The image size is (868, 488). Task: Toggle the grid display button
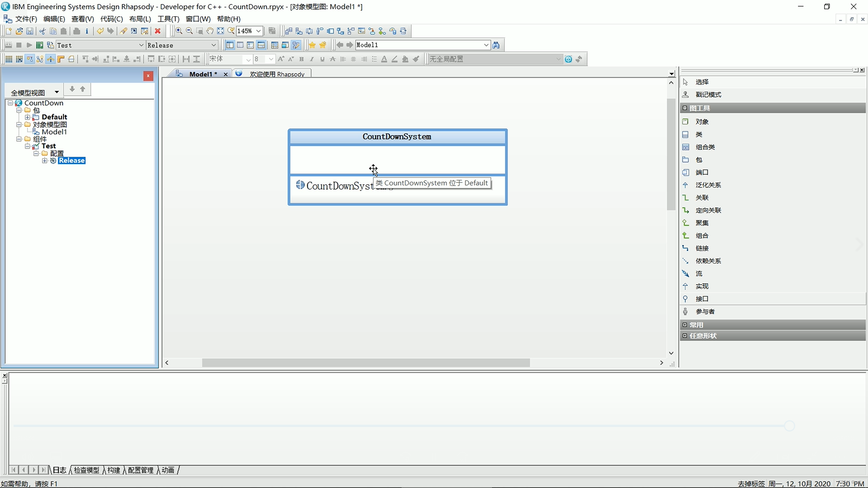(x=9, y=59)
